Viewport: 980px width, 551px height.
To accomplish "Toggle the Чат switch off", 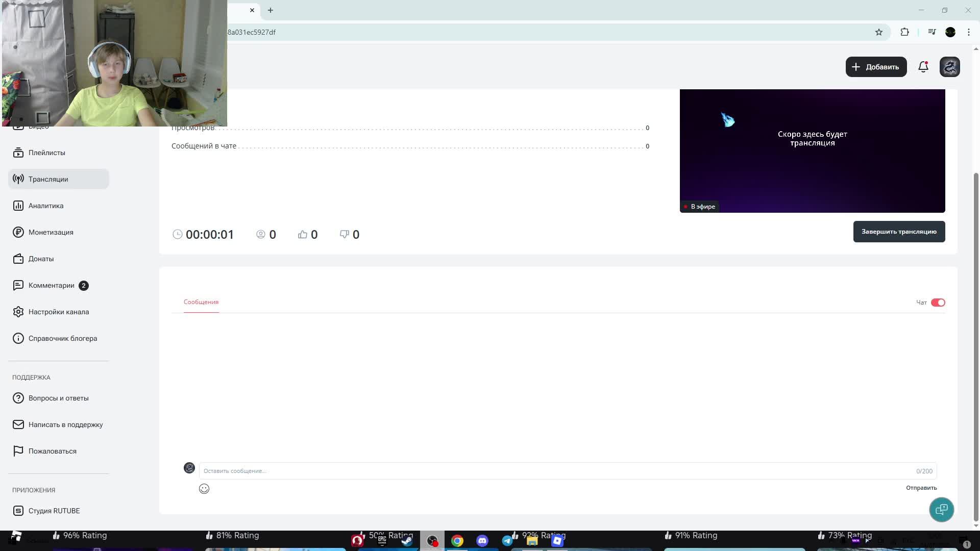I will point(938,303).
